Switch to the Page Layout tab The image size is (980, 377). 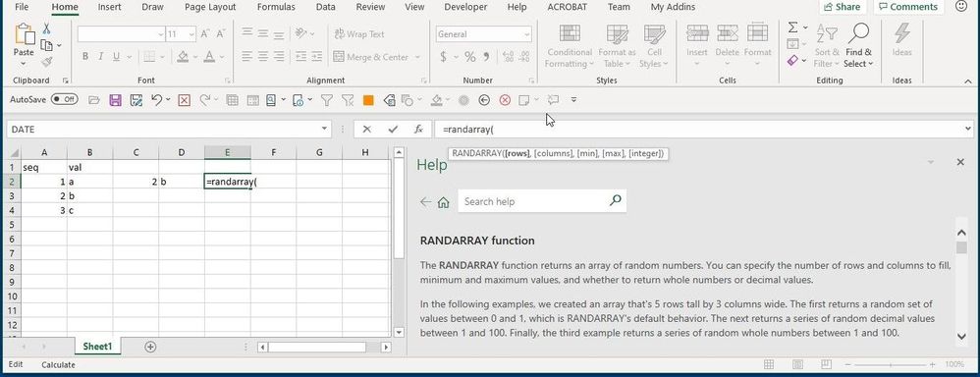[210, 7]
